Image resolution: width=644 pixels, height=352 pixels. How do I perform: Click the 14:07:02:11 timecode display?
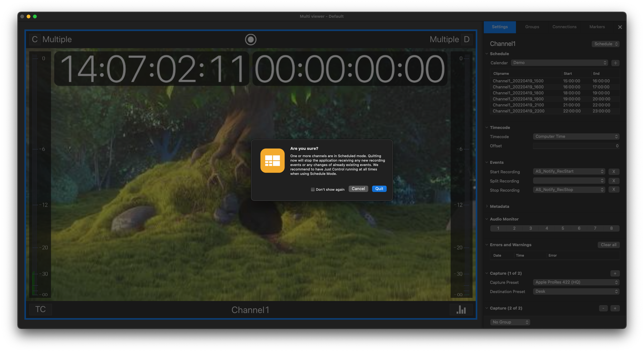point(152,69)
